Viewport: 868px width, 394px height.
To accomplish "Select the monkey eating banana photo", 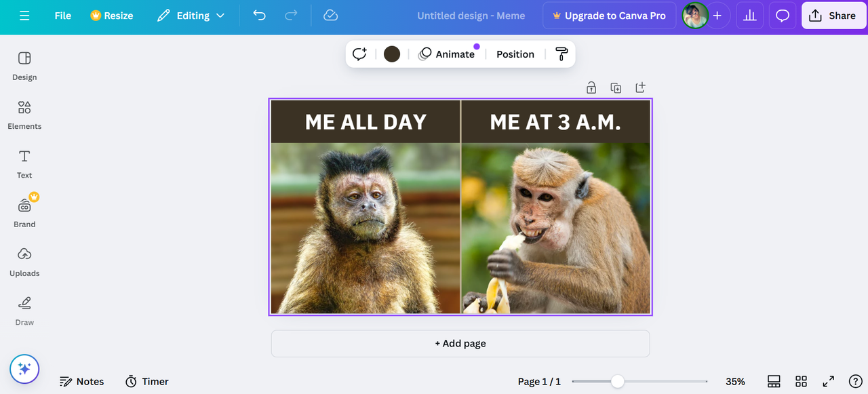I will click(556, 228).
